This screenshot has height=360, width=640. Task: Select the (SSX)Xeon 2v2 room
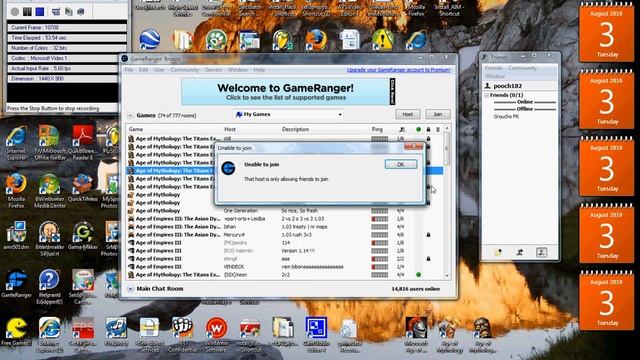pyautogui.click(x=284, y=275)
